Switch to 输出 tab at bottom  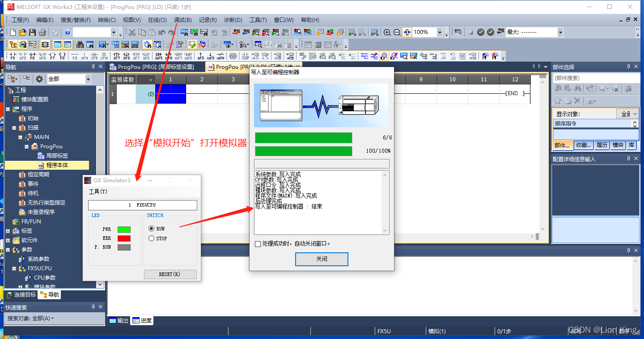coord(119,320)
